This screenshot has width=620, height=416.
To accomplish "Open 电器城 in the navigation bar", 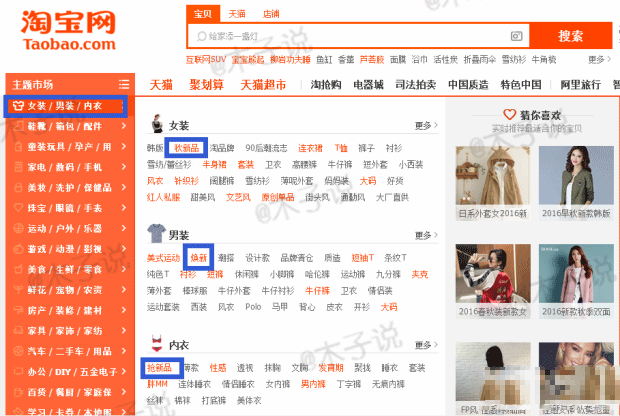I will point(368,85).
